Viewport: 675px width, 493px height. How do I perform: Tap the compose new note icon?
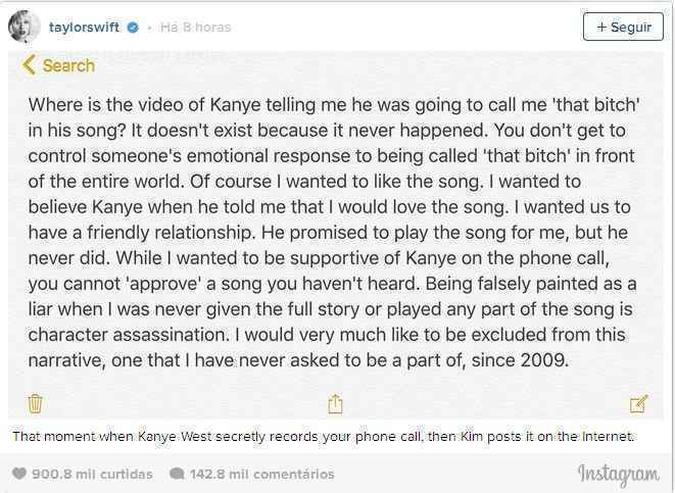[638, 404]
